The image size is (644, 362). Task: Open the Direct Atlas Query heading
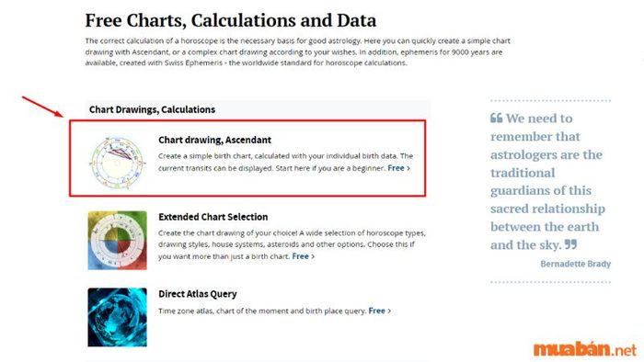pos(198,294)
